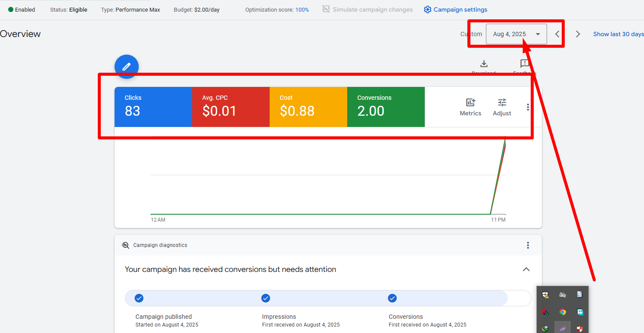
Task: Open the Aug 4, 2025 date dropdown
Action: click(516, 34)
